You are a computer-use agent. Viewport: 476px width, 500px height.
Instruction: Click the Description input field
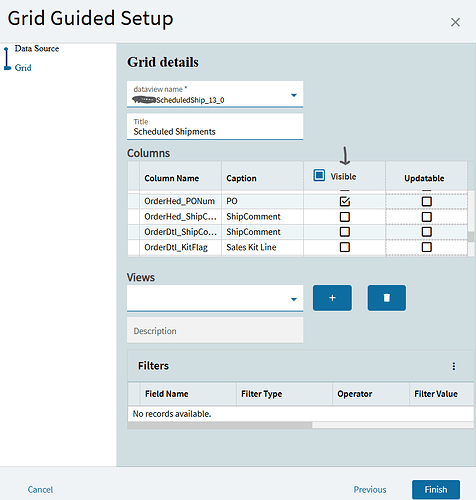(x=215, y=330)
